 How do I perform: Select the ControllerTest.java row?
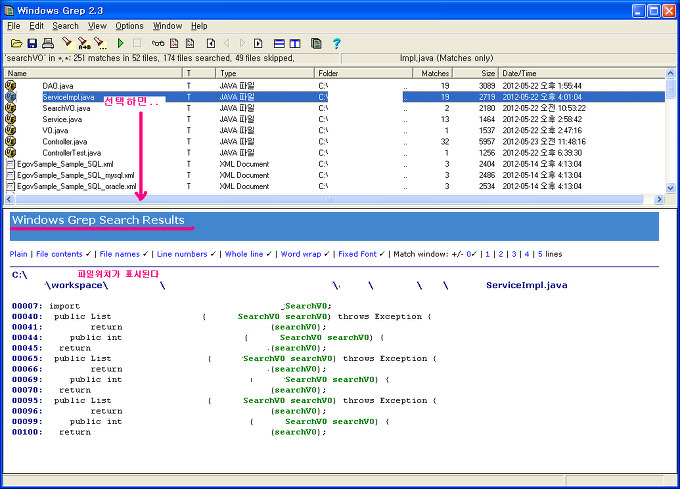[334, 153]
